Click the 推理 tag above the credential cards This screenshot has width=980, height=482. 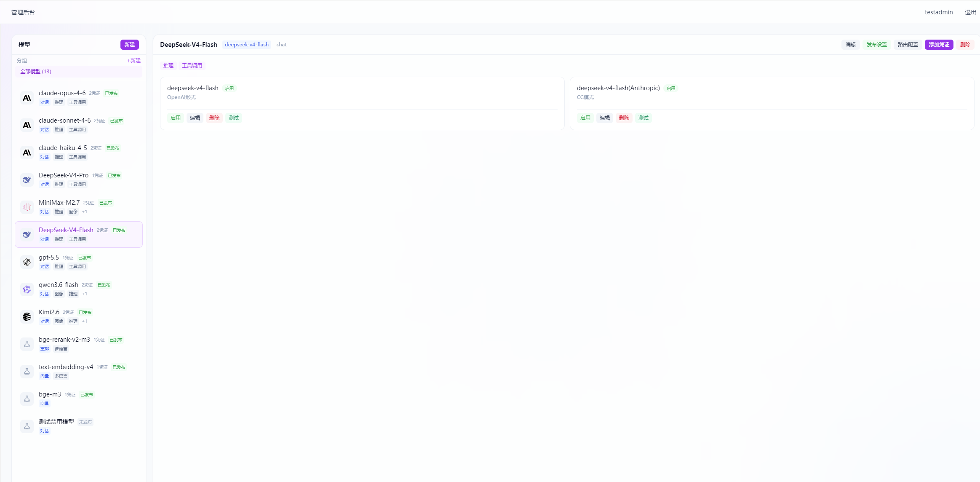(168, 66)
